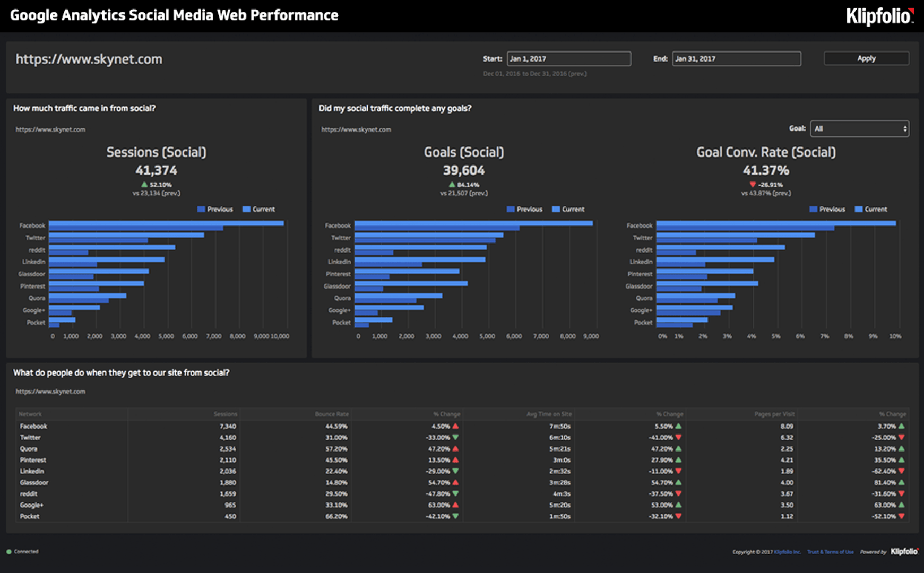
Task: Open the Goal dropdown set to All
Action: click(859, 129)
